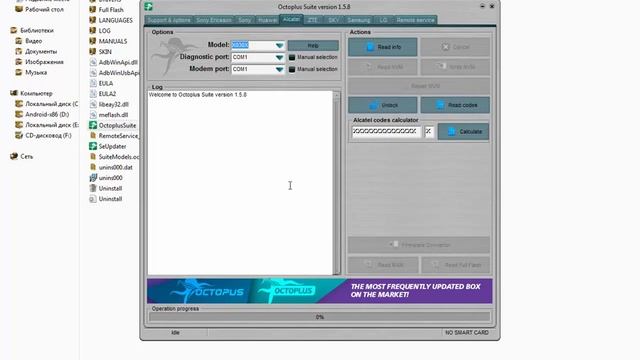Click the Read codes button icon
640x360 pixels.
click(440, 105)
